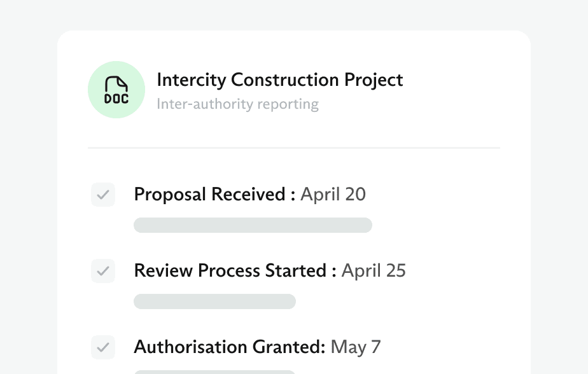The width and height of the screenshot is (588, 374).
Task: Select the Inter-authority reporting subtitle
Action: point(238,104)
